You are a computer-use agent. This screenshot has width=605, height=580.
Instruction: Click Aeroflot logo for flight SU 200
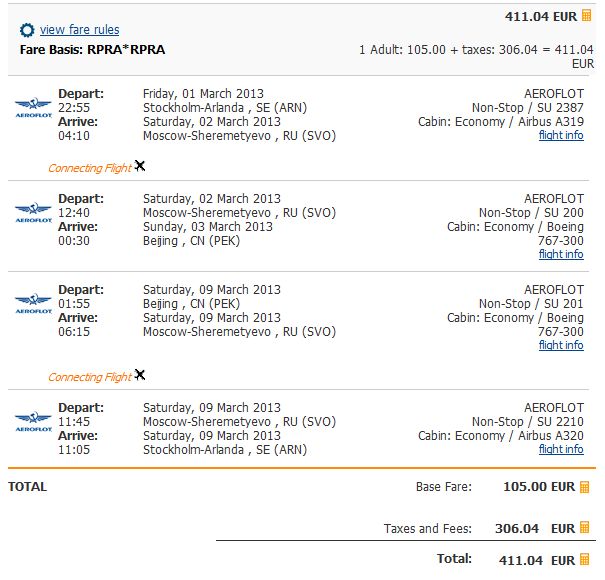pyautogui.click(x=33, y=212)
